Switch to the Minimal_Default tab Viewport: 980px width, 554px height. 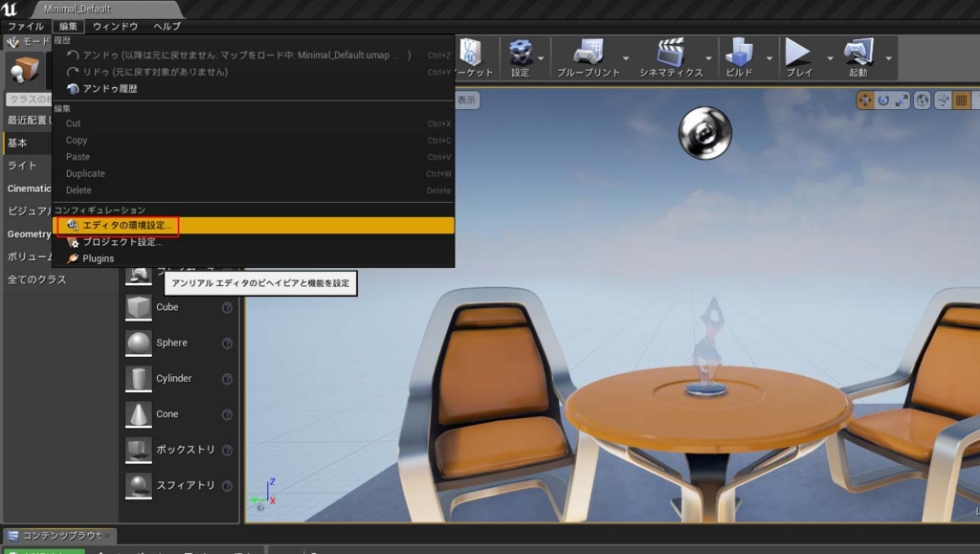106,9
